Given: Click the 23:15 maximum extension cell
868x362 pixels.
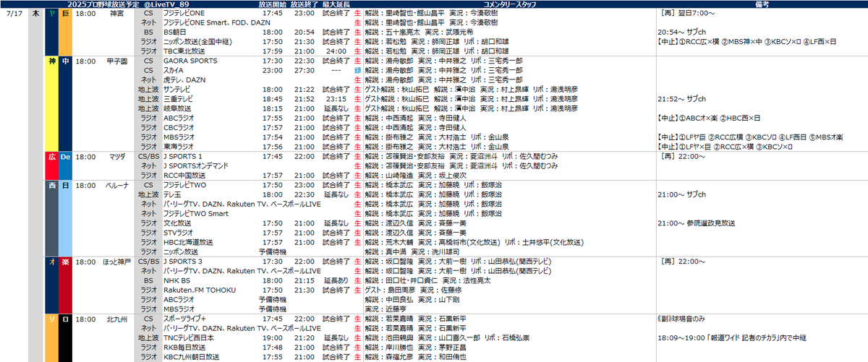Looking at the screenshot, I should [x=336, y=98].
